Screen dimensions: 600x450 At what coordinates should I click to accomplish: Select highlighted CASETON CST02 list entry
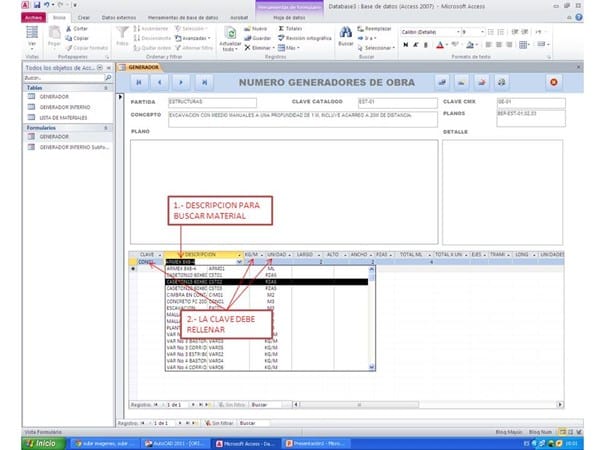click(x=267, y=282)
